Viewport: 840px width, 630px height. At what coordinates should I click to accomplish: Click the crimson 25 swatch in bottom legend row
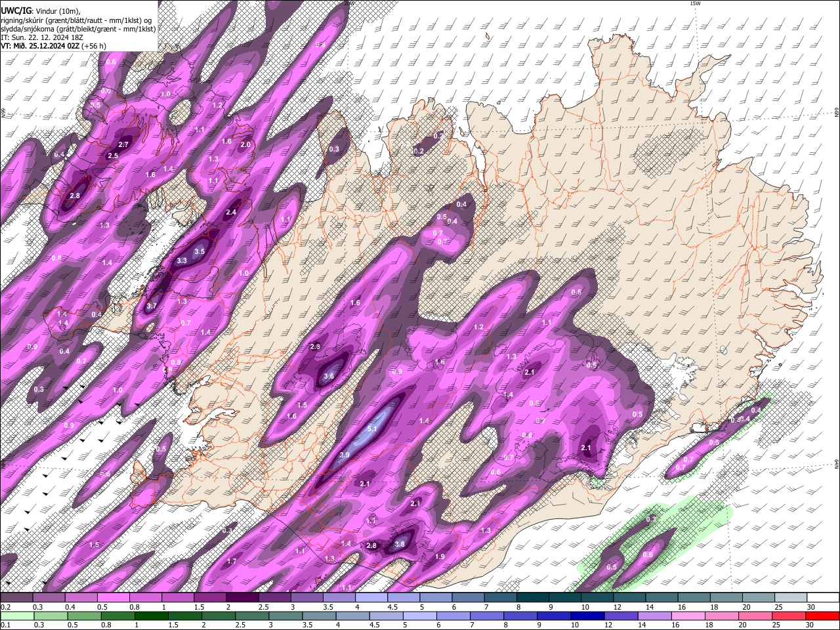(789, 616)
